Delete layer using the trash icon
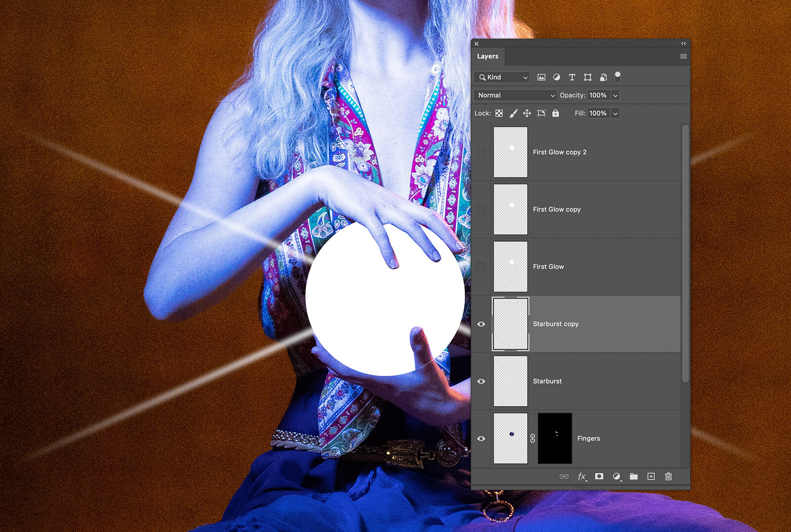 coord(668,477)
